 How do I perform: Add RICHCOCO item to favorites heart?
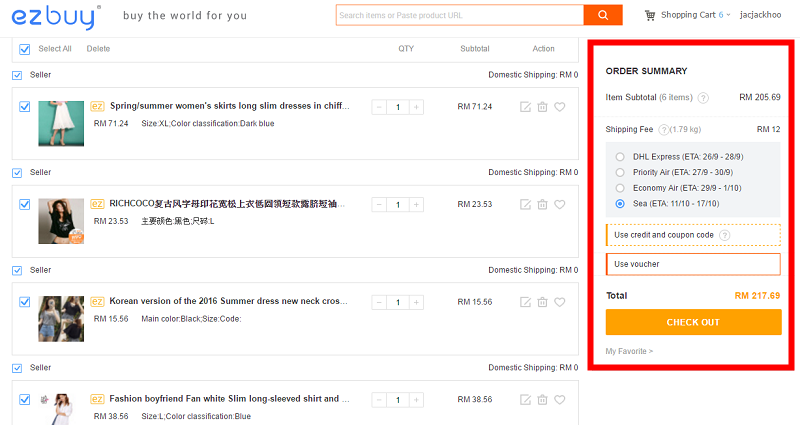(560, 204)
